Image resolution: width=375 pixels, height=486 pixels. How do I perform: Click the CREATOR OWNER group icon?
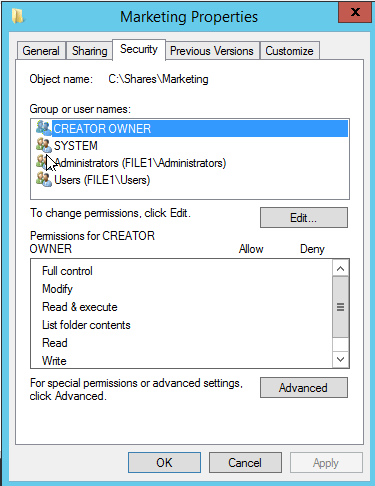pos(44,128)
